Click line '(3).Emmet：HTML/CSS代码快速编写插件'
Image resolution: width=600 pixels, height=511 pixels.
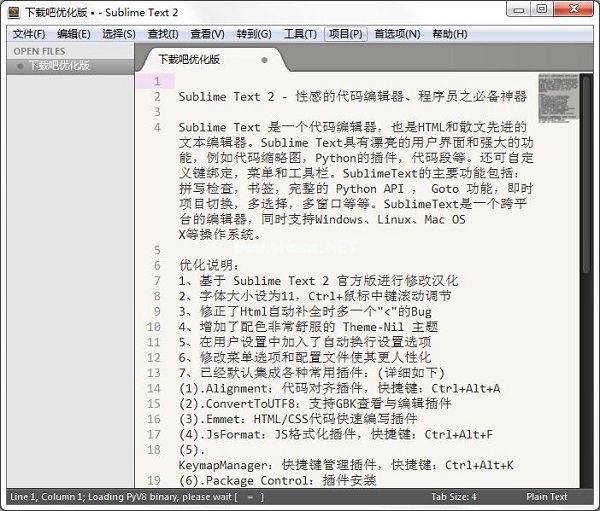coord(298,419)
